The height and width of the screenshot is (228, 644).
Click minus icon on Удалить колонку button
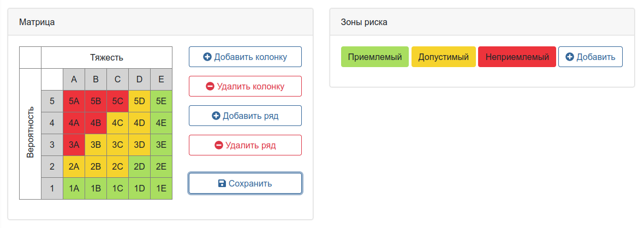click(210, 86)
